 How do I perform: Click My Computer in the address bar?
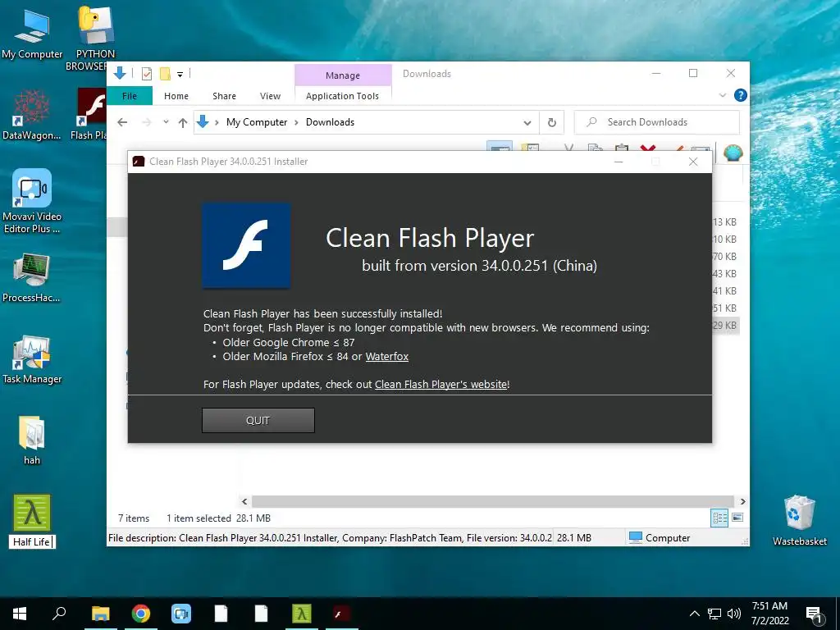point(257,122)
